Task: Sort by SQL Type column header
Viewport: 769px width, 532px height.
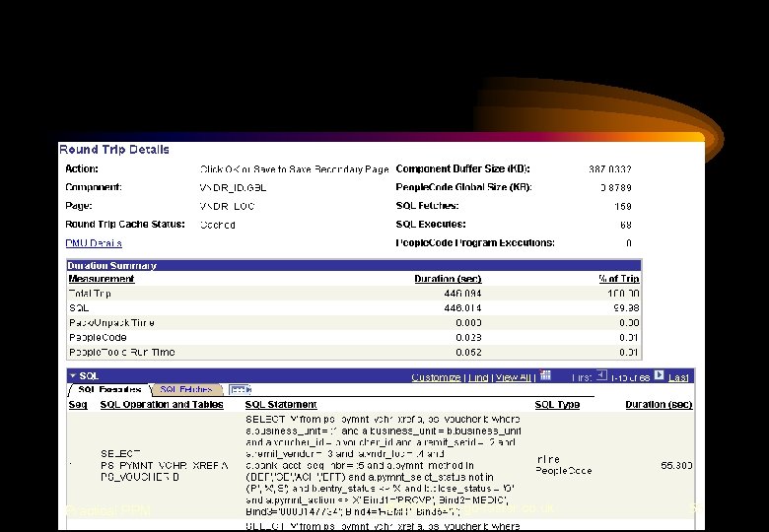Action: coord(557,405)
